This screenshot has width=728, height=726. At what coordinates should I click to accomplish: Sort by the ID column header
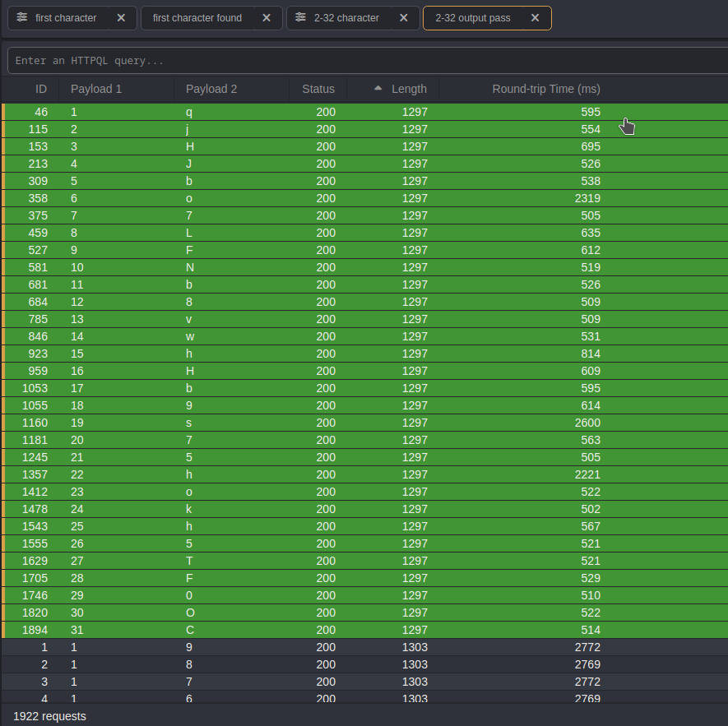tap(41, 89)
